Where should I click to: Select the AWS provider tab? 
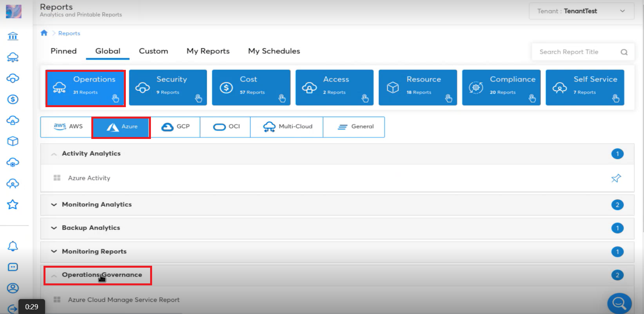tap(67, 127)
